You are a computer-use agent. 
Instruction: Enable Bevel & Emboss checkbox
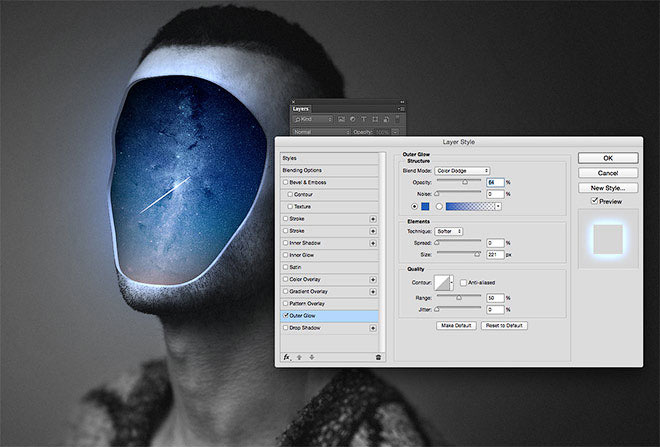click(x=286, y=182)
